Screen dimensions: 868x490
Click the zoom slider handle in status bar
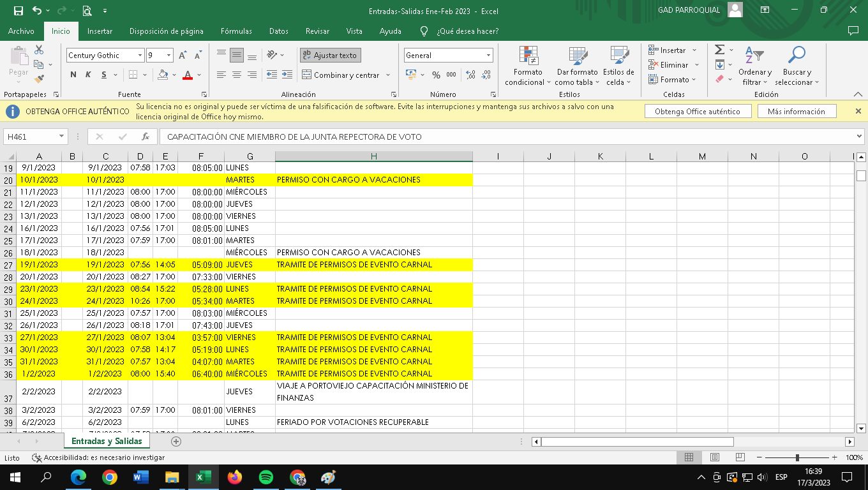[797, 457]
